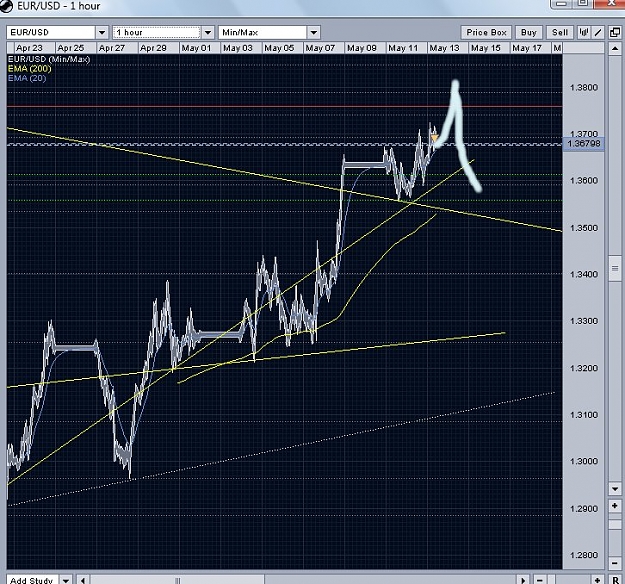Open the EUR/USD symbol dropdown
The image size is (625, 584).
pyautogui.click(x=102, y=32)
